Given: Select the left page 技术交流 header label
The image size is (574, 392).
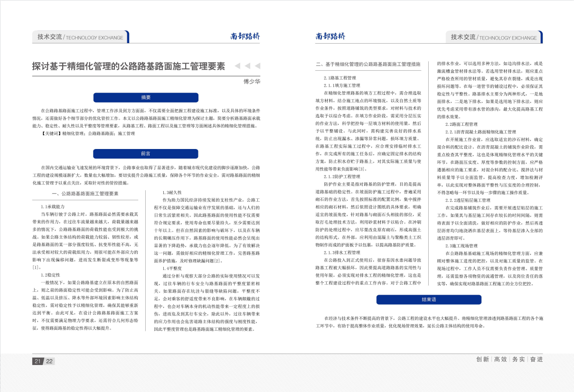Looking at the screenshot, I should coord(50,37).
